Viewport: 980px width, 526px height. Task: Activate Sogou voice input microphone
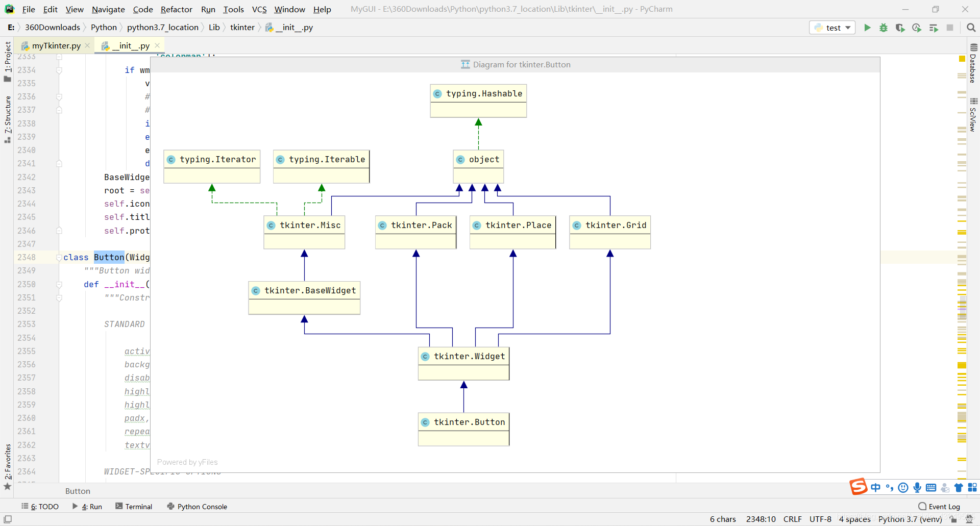[x=917, y=488]
